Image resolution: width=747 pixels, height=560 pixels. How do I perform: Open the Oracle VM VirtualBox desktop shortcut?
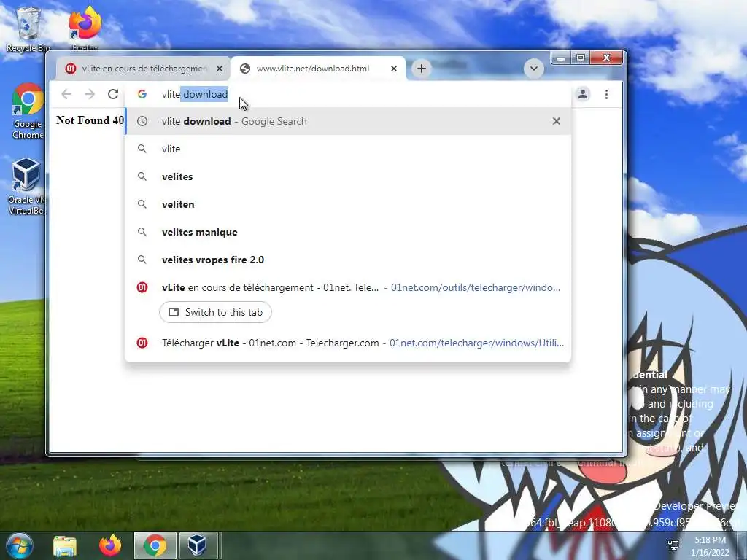pyautogui.click(x=26, y=187)
